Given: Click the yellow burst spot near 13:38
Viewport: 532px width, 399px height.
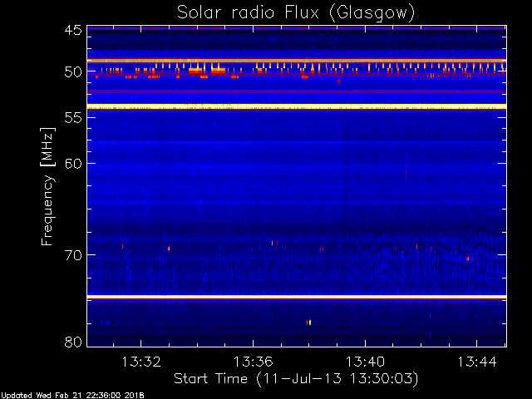Looking at the screenshot, I should 309,323.
